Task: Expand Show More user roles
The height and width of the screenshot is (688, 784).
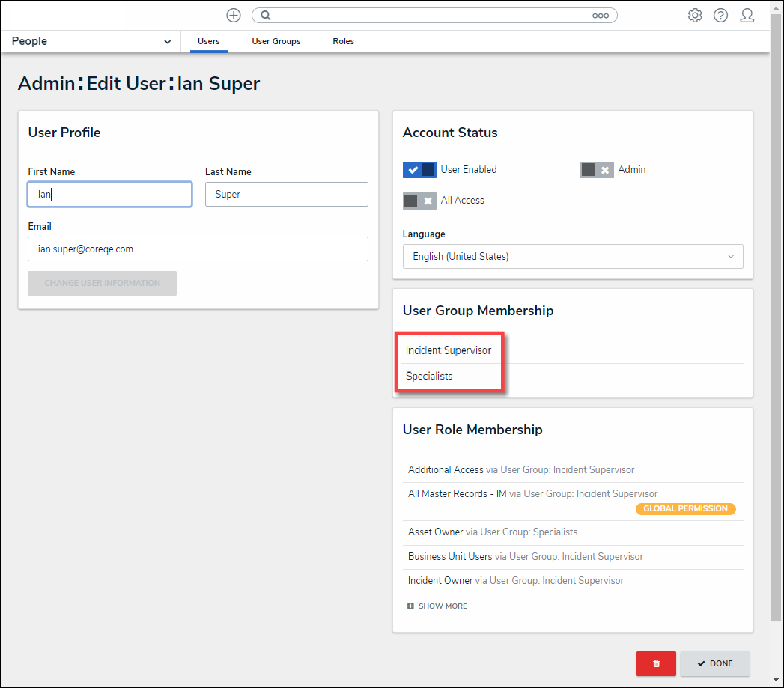Action: tap(442, 606)
